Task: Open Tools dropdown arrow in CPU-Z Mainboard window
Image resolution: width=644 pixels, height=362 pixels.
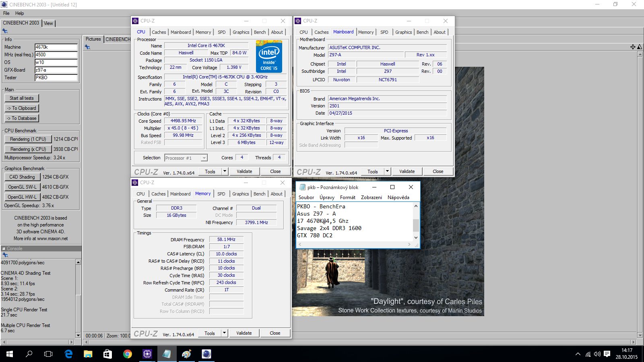Action: pos(387,171)
